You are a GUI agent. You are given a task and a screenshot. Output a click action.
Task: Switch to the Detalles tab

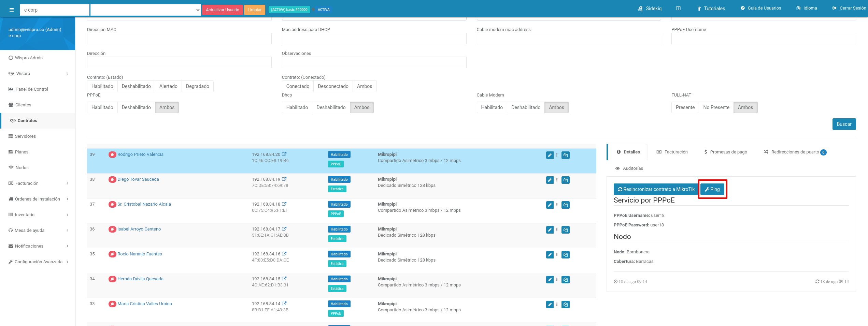[628, 152]
